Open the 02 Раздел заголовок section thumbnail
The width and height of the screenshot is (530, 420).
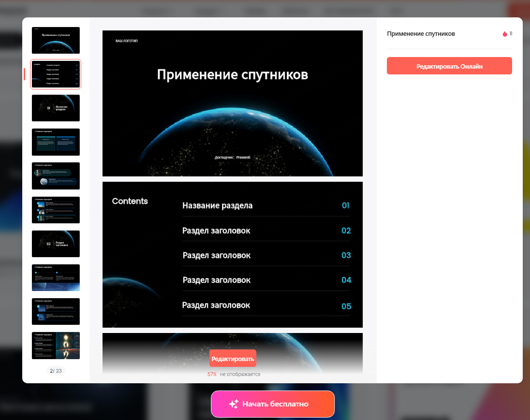click(56, 244)
